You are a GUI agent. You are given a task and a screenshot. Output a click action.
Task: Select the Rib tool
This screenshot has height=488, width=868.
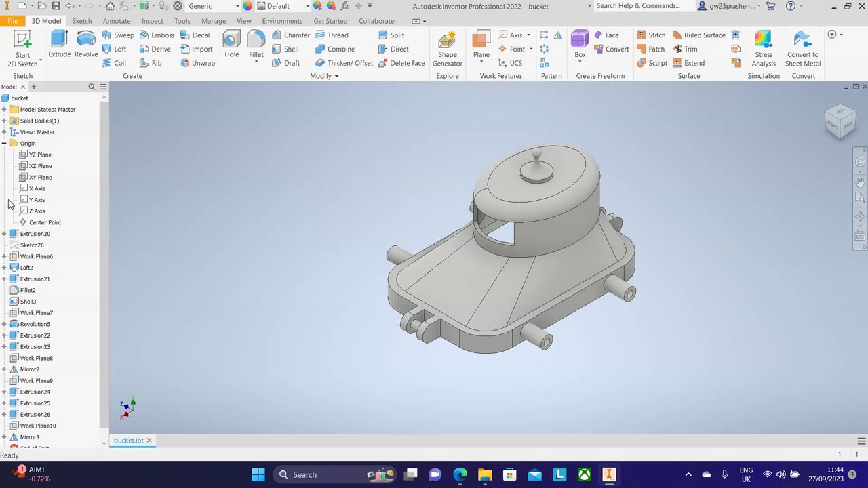point(151,63)
